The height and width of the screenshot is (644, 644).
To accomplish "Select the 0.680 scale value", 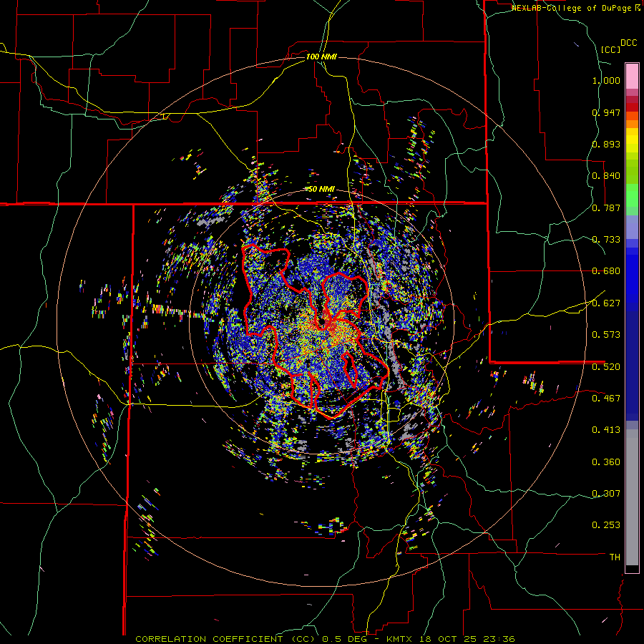I will click(x=606, y=271).
